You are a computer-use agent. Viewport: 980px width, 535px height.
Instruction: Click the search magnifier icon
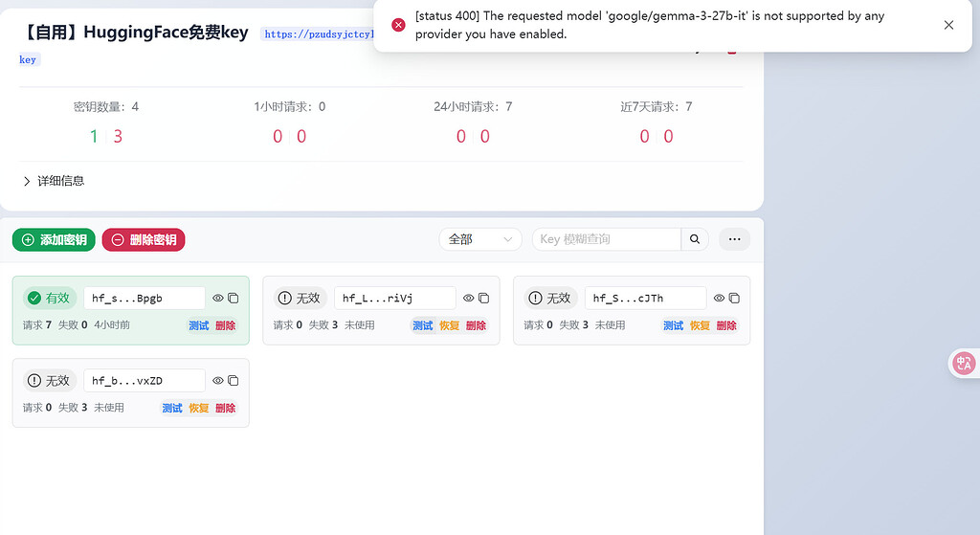pos(695,239)
